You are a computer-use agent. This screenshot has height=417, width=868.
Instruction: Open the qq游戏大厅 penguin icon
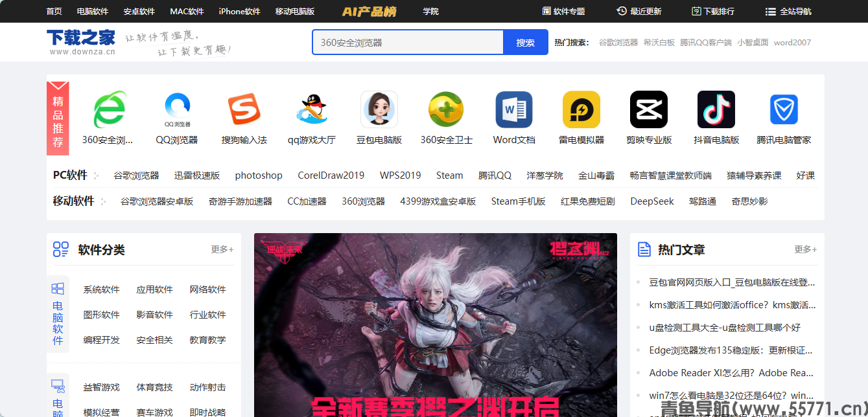pyautogui.click(x=312, y=109)
